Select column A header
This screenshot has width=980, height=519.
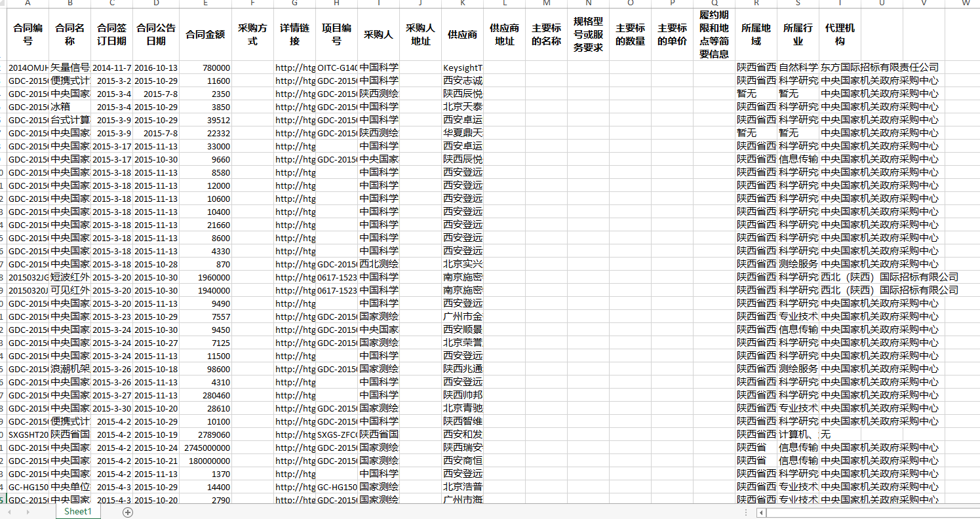[x=28, y=3]
